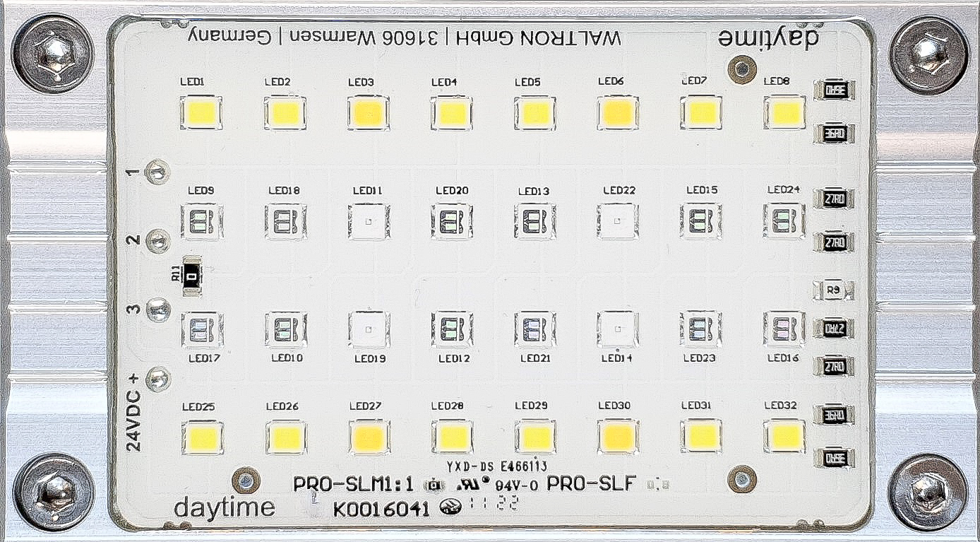Click the top-left mounting screw
This screenshot has width=980, height=542.
pyautogui.click(x=53, y=53)
